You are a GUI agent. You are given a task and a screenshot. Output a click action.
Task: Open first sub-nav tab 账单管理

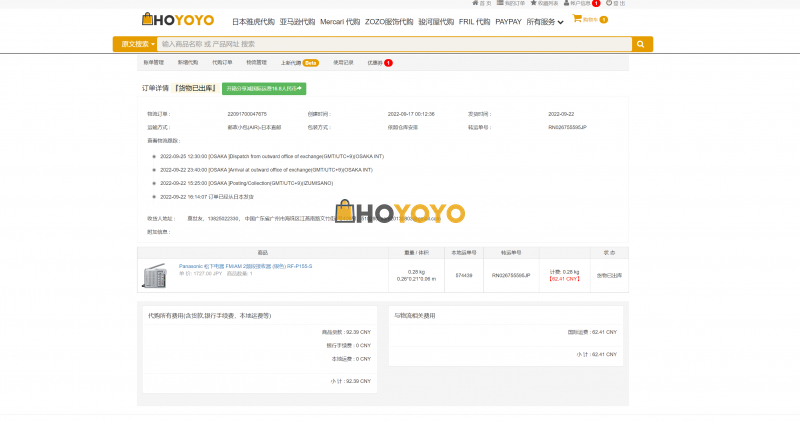click(x=154, y=63)
